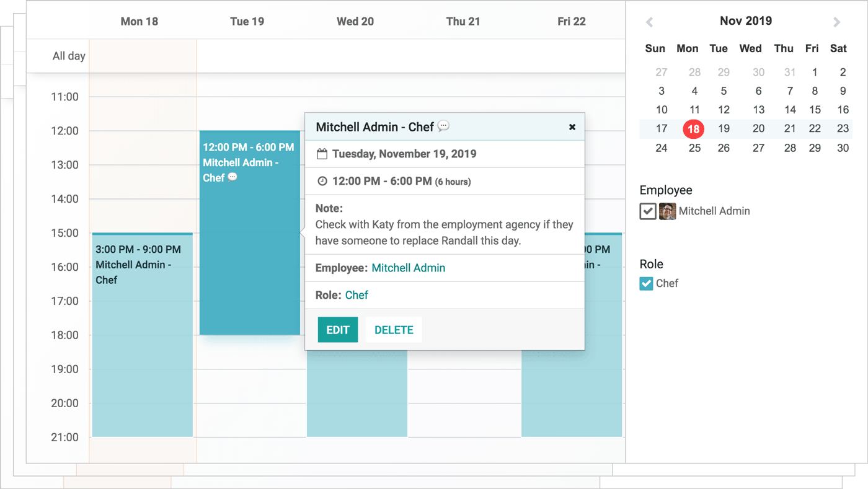
Task: Select today's highlighted date 18
Action: 694,129
